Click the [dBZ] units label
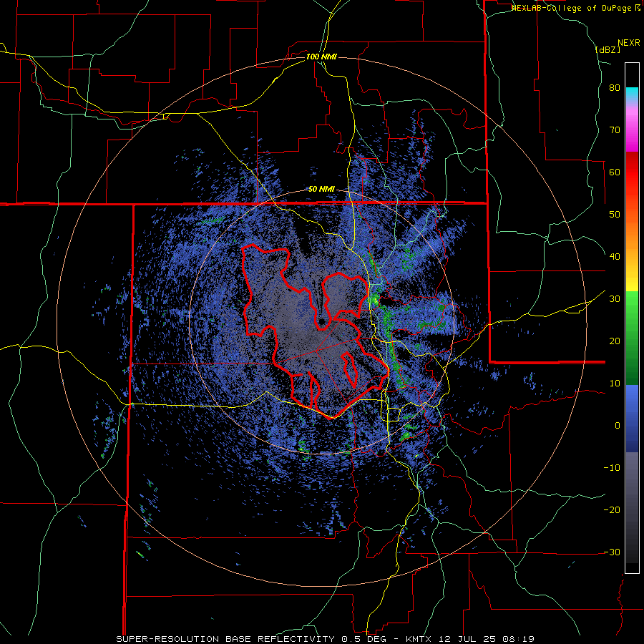Screen dimensions: 644x644 click(x=608, y=49)
